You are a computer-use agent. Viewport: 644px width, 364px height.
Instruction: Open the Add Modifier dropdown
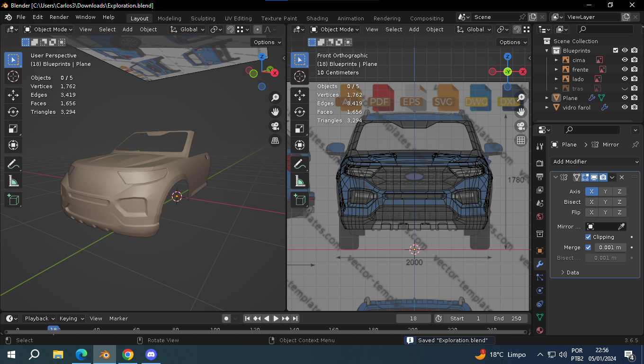(x=595, y=162)
